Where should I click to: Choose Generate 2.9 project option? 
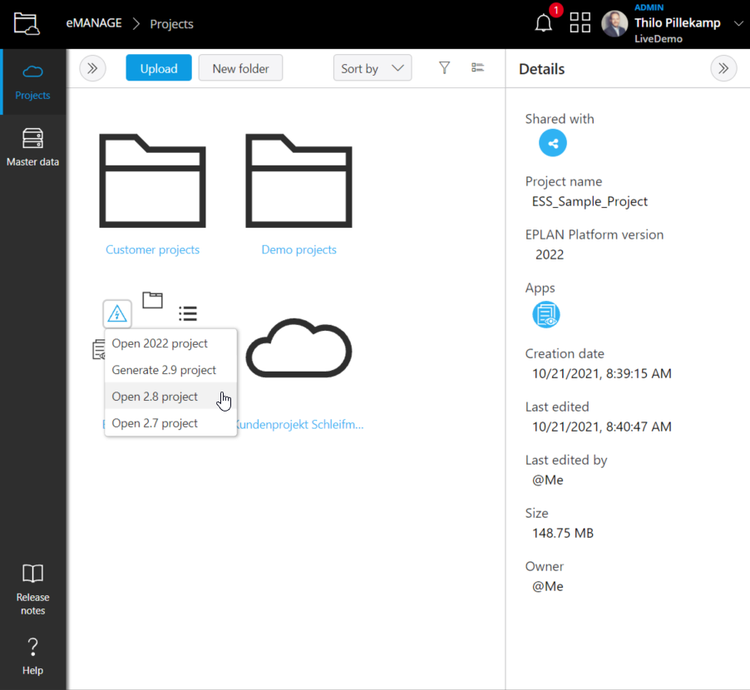point(164,370)
